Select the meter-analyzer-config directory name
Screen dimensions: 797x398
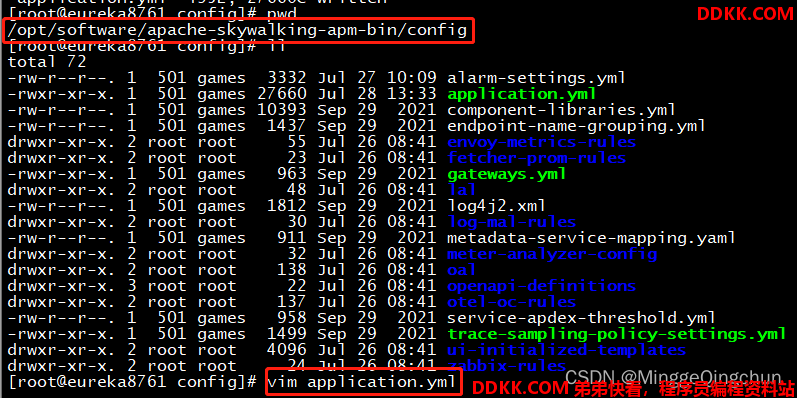coord(552,254)
